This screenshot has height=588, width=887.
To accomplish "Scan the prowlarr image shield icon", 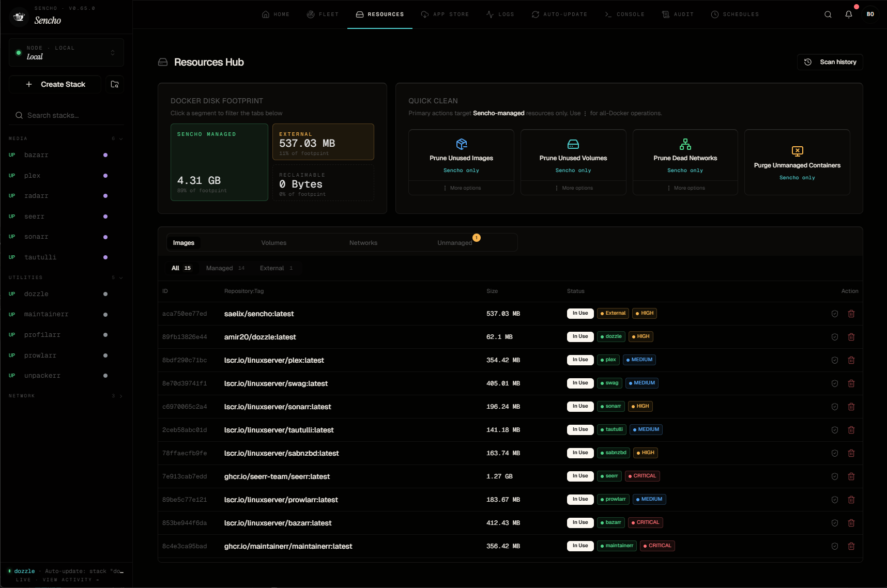I will coord(834,500).
